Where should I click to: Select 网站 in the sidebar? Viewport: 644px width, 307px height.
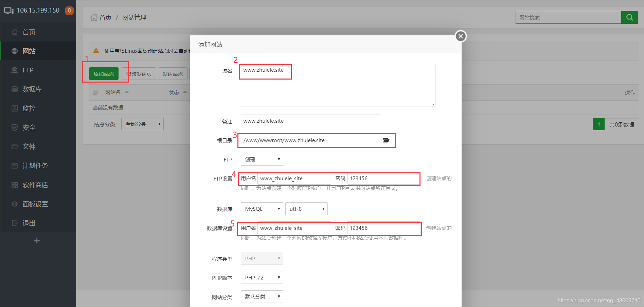pyautogui.click(x=38, y=51)
